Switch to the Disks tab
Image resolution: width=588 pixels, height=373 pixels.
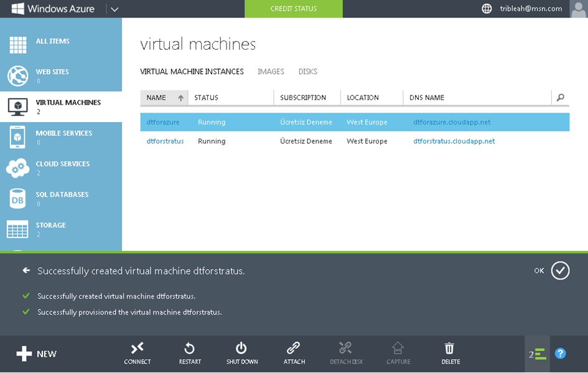tap(308, 72)
